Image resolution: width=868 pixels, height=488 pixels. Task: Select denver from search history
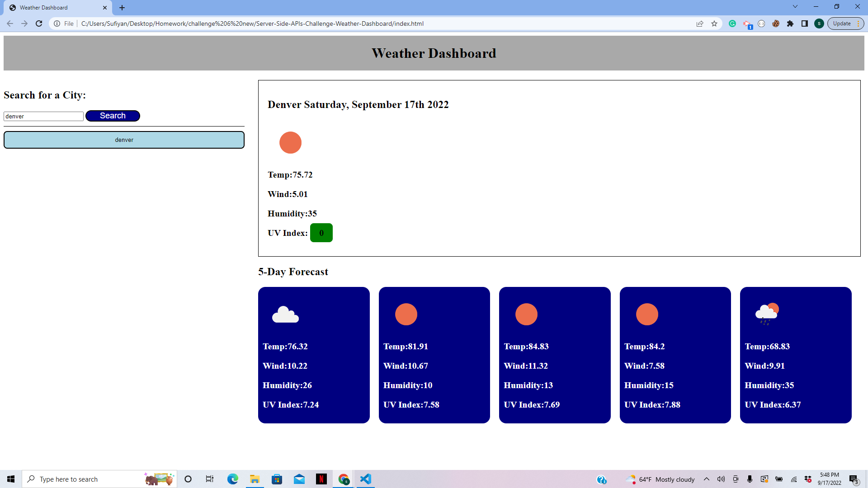pos(124,140)
